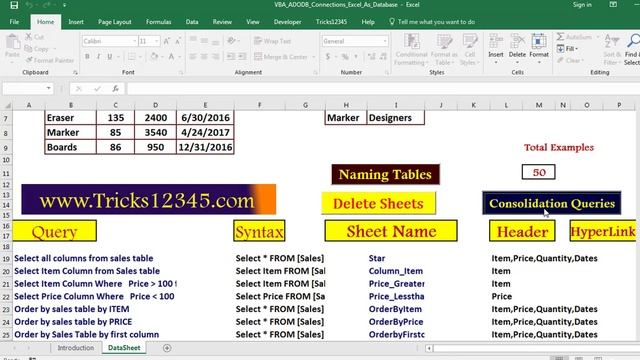Select the OrderByPrice sheet name cell
This screenshot has width=640, height=360.
pyautogui.click(x=396, y=322)
